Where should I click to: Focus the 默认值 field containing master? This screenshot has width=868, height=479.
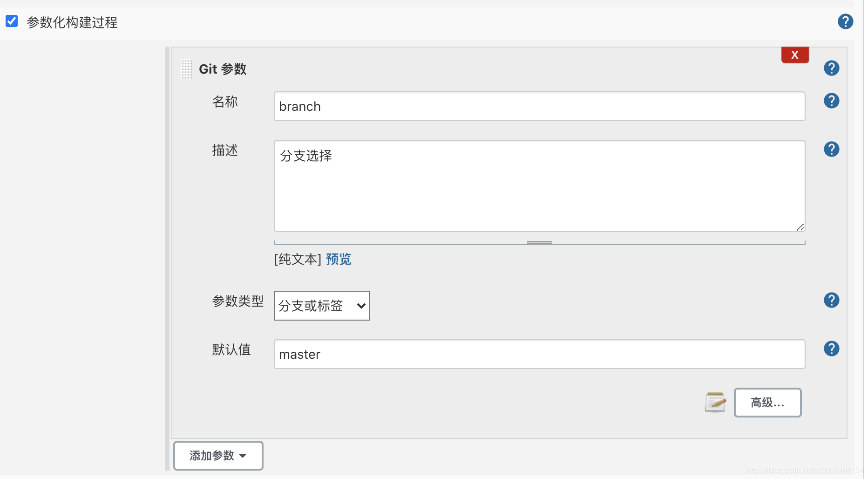[539, 354]
